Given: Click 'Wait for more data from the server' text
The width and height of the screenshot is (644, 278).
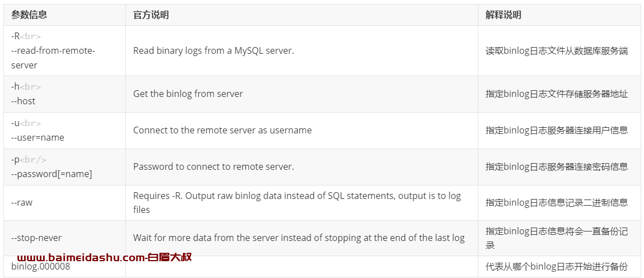Looking at the screenshot, I should click(x=299, y=238).
